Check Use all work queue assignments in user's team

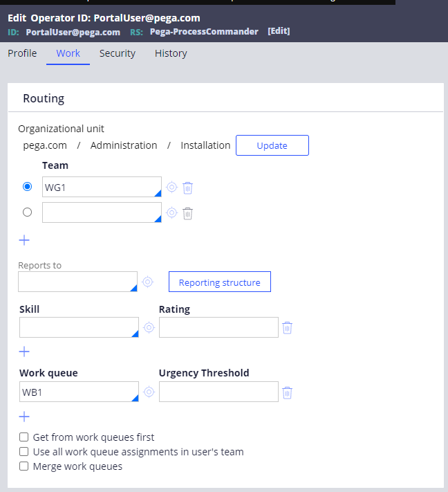tap(24, 452)
